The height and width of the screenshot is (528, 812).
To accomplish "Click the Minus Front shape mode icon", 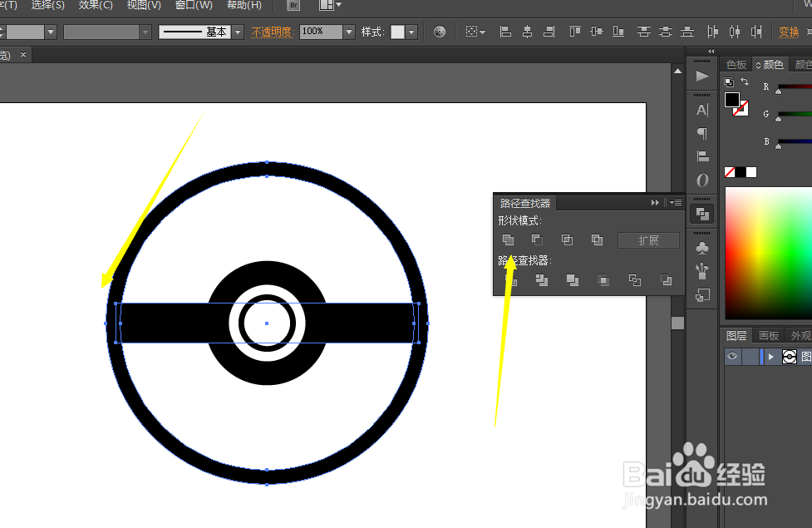I will (537, 240).
